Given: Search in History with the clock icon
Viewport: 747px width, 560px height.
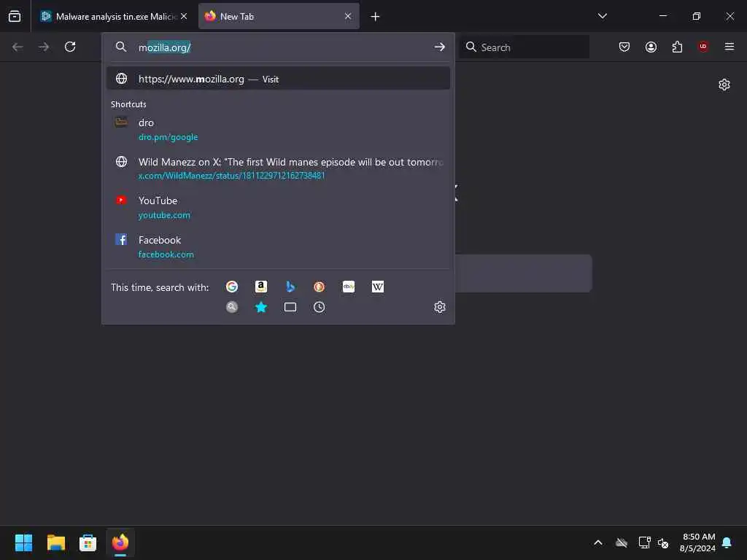Looking at the screenshot, I should pos(320,307).
